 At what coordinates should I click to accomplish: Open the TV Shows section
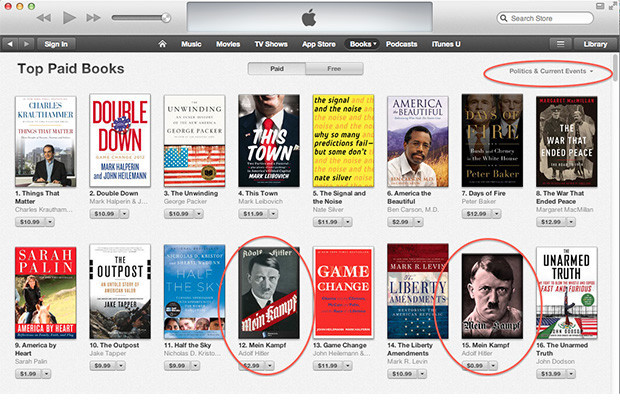(x=271, y=44)
